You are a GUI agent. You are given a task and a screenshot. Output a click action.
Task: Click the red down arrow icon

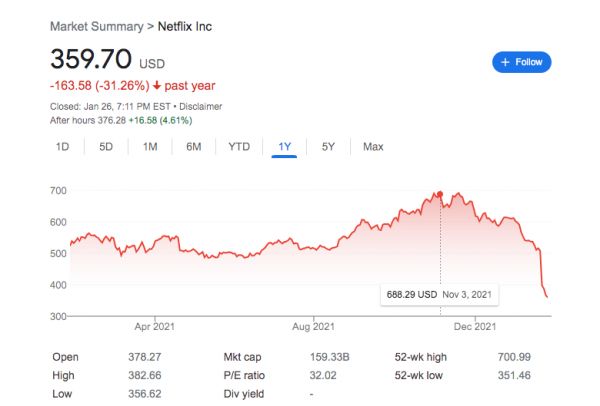[x=159, y=86]
